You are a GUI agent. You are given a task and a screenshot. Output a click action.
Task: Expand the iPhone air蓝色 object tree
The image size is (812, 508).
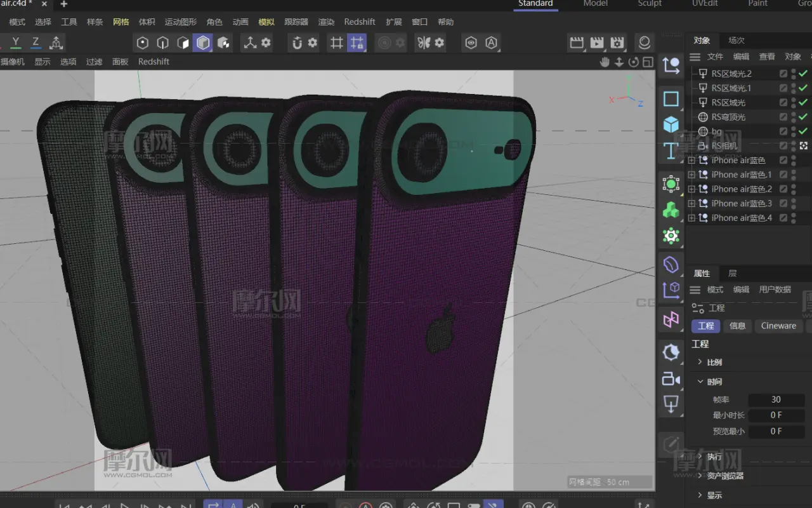tap(691, 161)
